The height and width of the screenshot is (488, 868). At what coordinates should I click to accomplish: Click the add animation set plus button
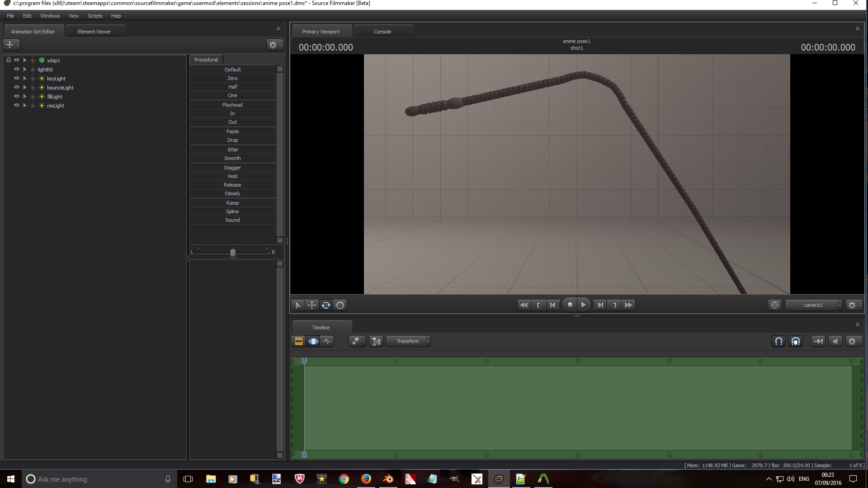(x=10, y=45)
